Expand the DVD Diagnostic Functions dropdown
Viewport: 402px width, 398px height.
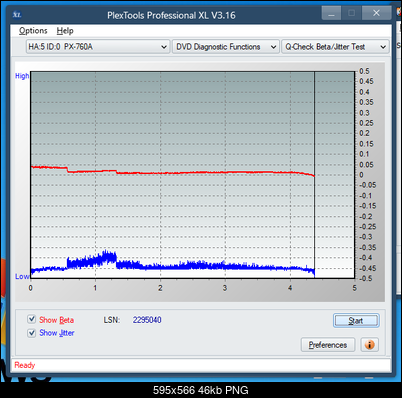coord(226,47)
